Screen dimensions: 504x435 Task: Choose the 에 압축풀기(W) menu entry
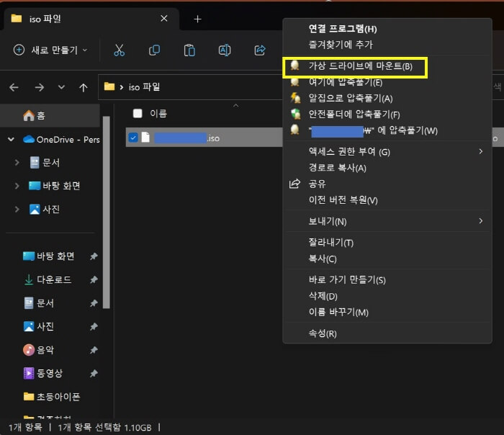pos(387,130)
